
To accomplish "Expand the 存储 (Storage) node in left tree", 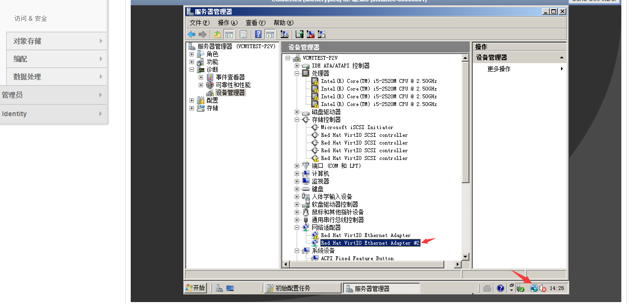I will (x=192, y=108).
